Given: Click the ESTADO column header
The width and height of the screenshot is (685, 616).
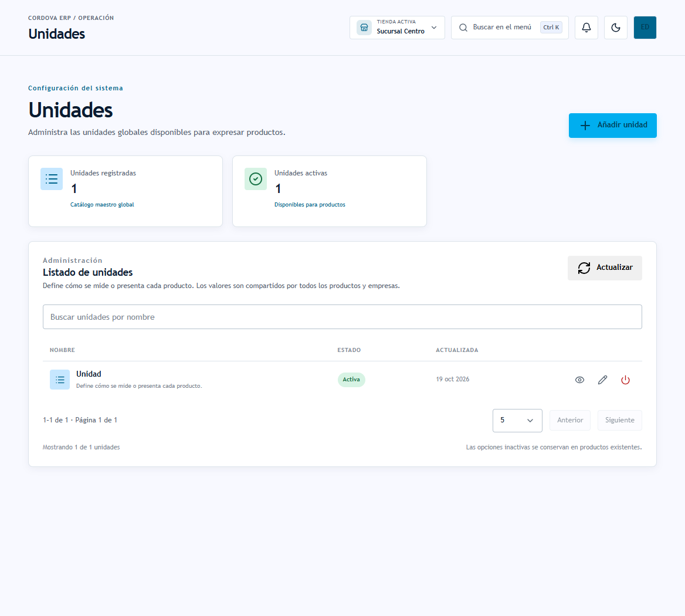Looking at the screenshot, I should tap(349, 350).
